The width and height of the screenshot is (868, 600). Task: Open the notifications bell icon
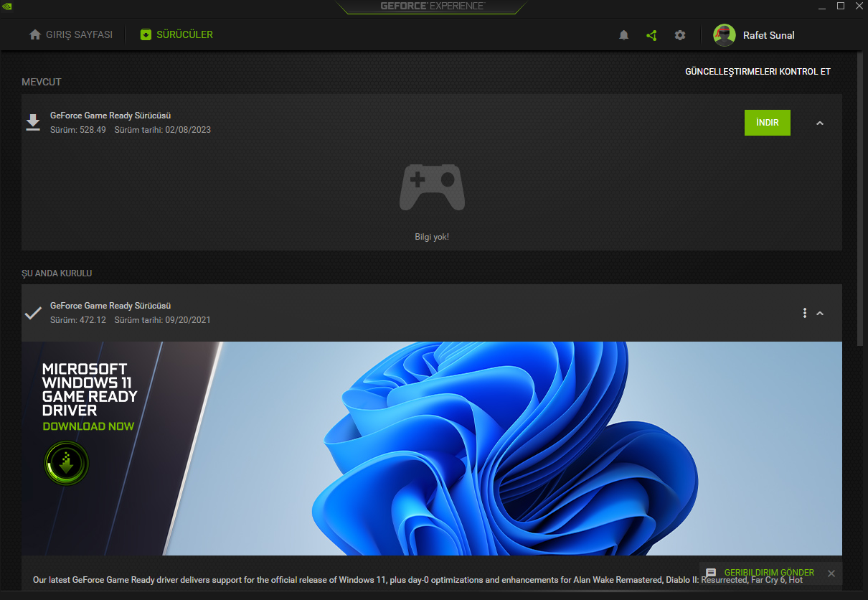pos(624,35)
